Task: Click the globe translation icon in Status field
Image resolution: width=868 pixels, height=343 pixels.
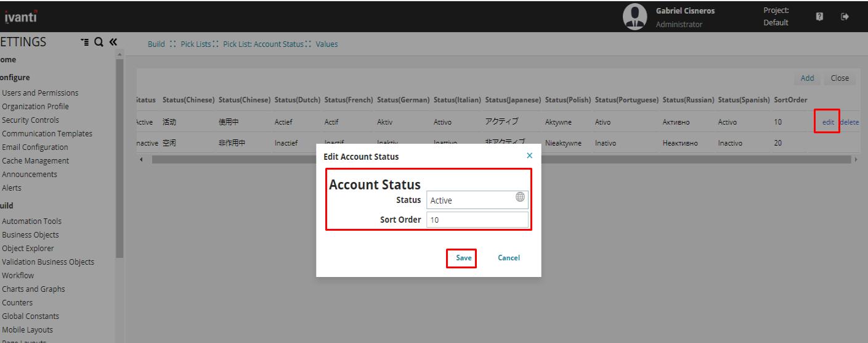Action: click(x=520, y=197)
